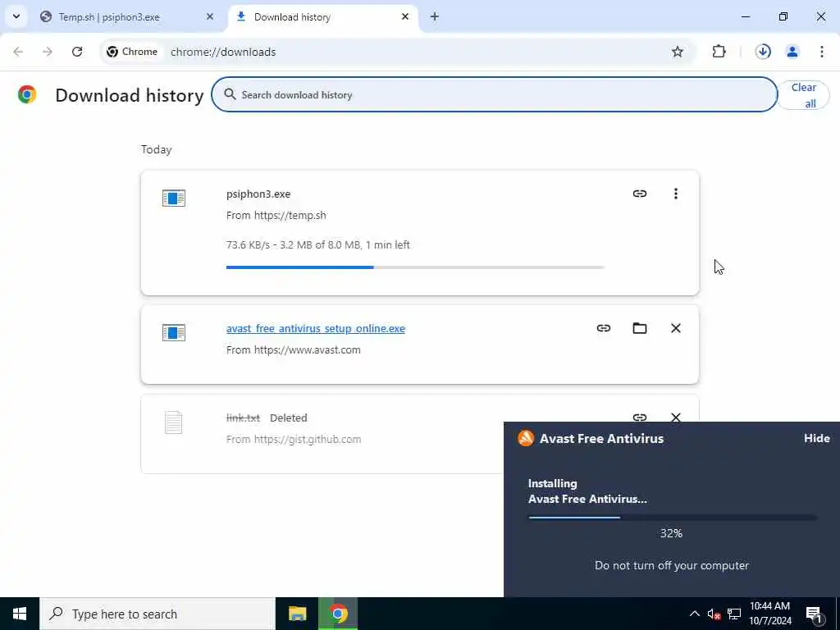Click the muted volume tray icon

[x=714, y=614]
